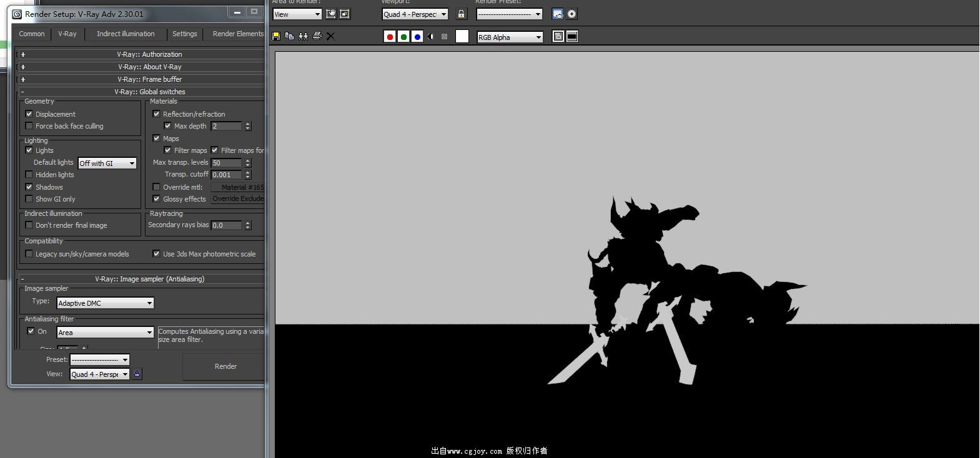Click the Transp. cutoff value field
980x458 pixels.
tap(227, 175)
